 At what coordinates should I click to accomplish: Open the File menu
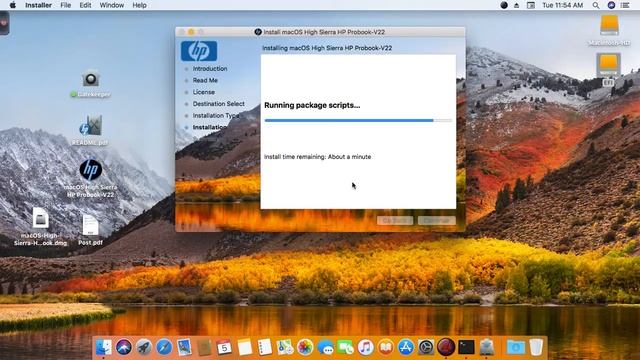(66, 5)
